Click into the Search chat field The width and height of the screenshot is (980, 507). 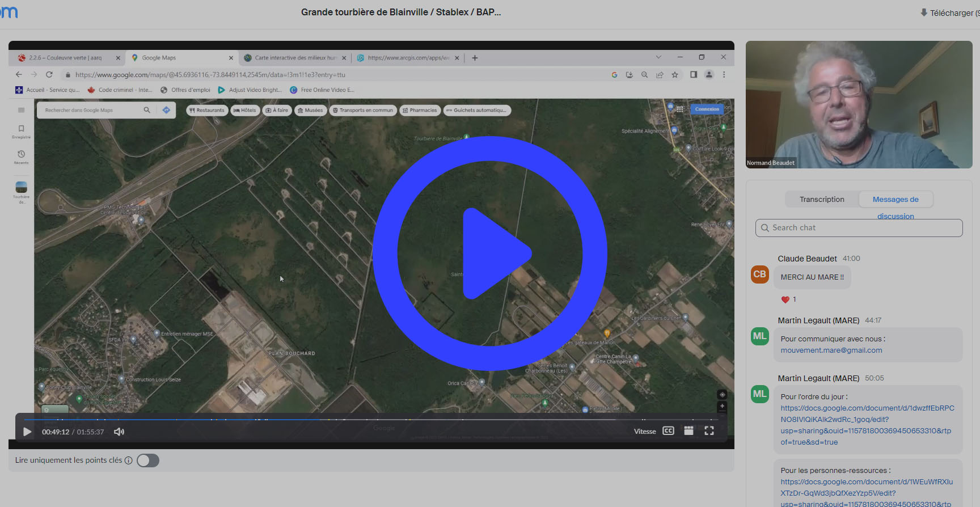[859, 227]
